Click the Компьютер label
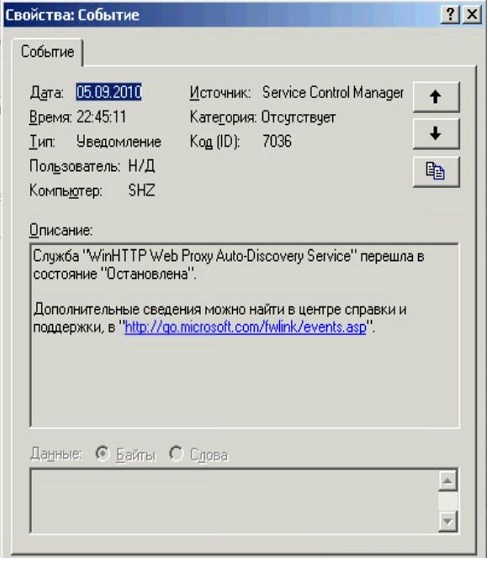This screenshot has width=488, height=563. pyautogui.click(x=66, y=191)
